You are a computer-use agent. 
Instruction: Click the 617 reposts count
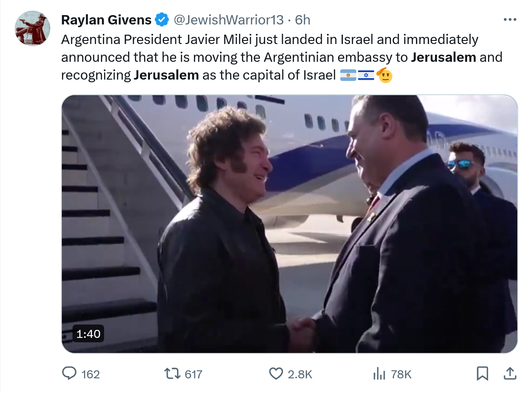click(x=193, y=374)
